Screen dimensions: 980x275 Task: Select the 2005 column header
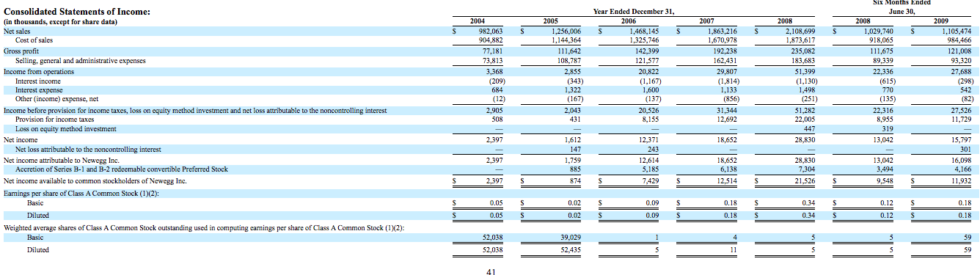coord(551,22)
